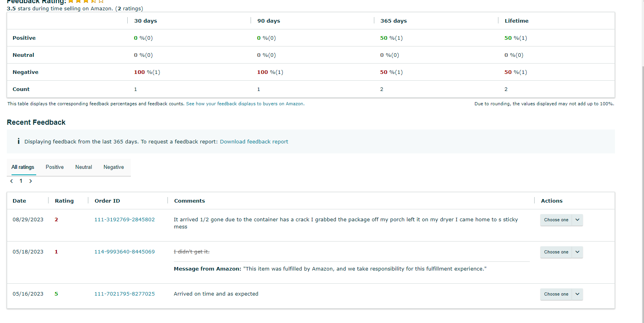Click Choose one button for 5-star feedback
Image resolution: width=644 pixels, height=323 pixels.
(556, 294)
